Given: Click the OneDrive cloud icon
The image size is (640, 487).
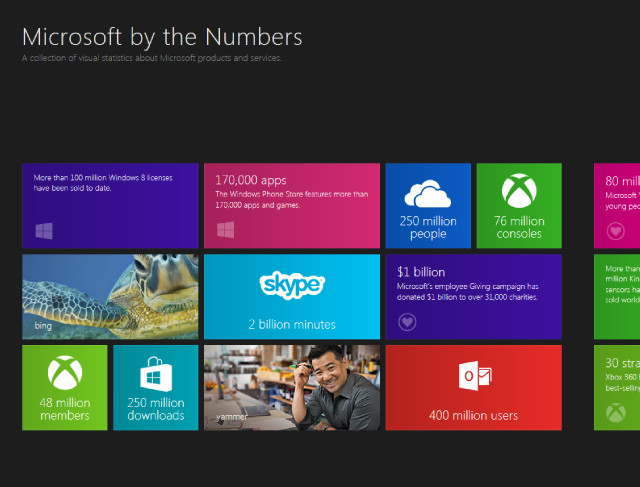Looking at the screenshot, I should pos(428,193).
